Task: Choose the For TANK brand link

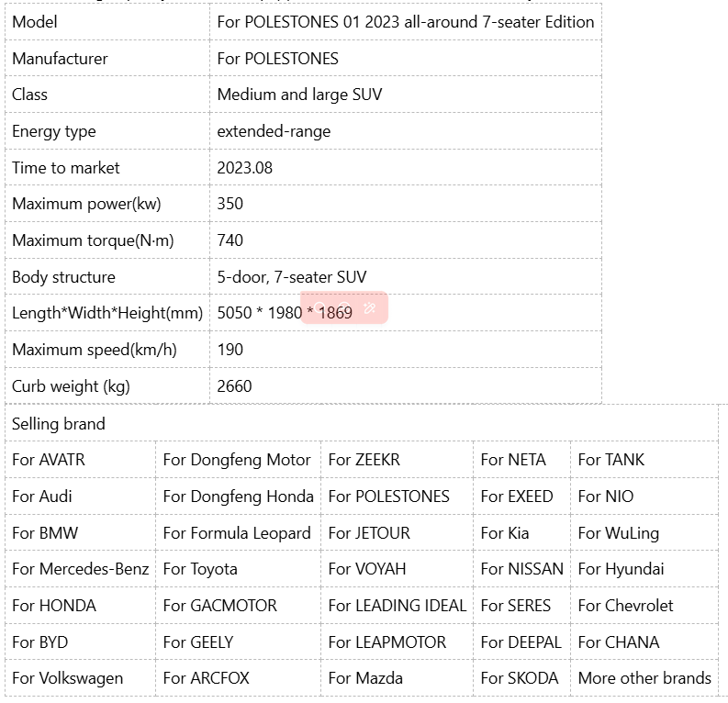Action: tap(611, 460)
